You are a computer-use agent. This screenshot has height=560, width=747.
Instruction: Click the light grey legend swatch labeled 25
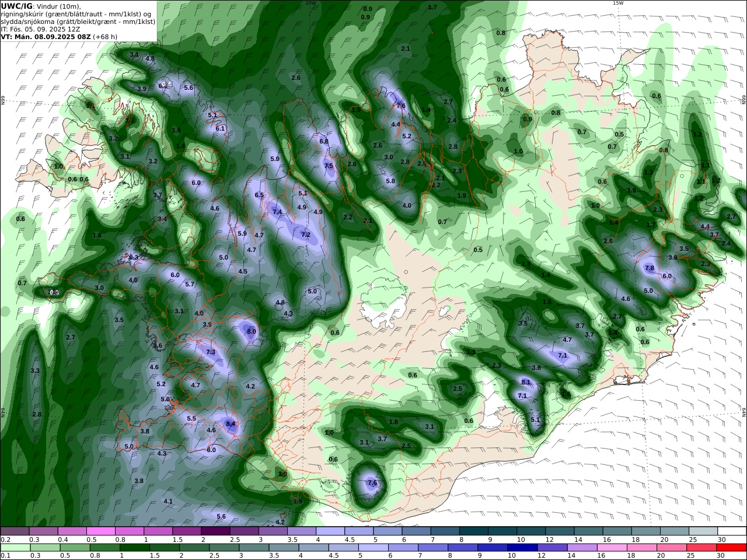pos(703,531)
